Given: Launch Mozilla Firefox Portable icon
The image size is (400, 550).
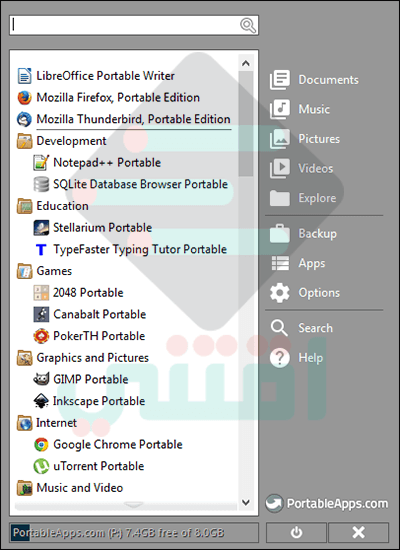Looking at the screenshot, I should [25, 98].
